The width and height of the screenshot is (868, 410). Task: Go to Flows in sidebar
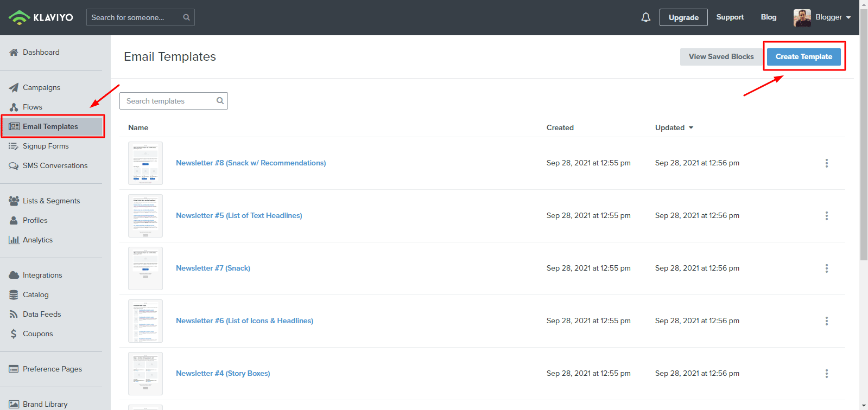coord(33,107)
